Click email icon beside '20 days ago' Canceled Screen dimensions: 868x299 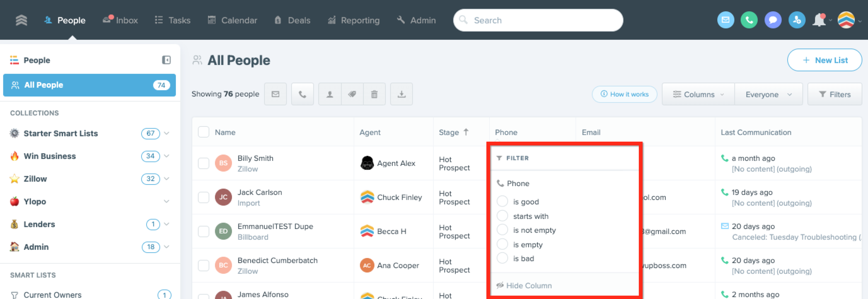coord(725,226)
